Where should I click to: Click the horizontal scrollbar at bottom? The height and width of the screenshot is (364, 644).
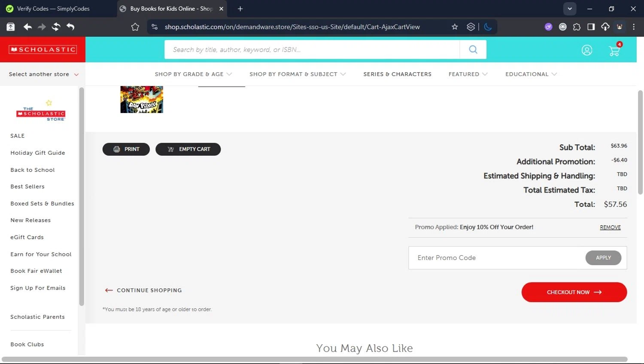pos(315,359)
